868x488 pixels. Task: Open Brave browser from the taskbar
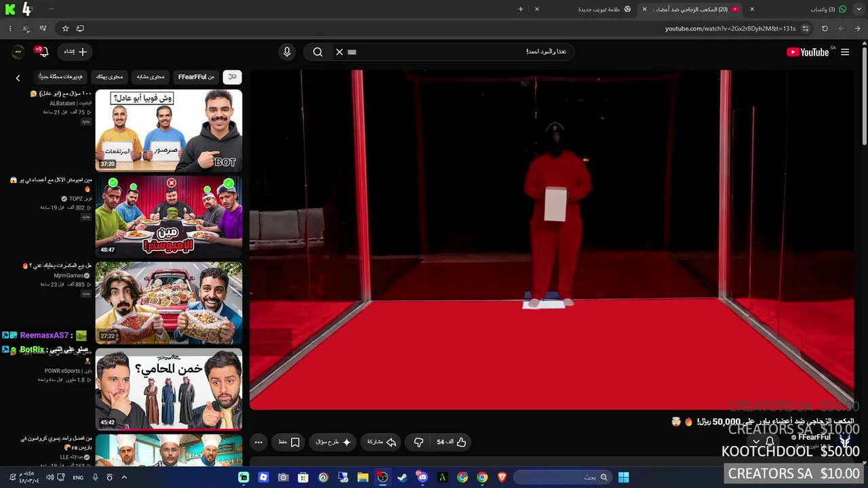(x=502, y=477)
